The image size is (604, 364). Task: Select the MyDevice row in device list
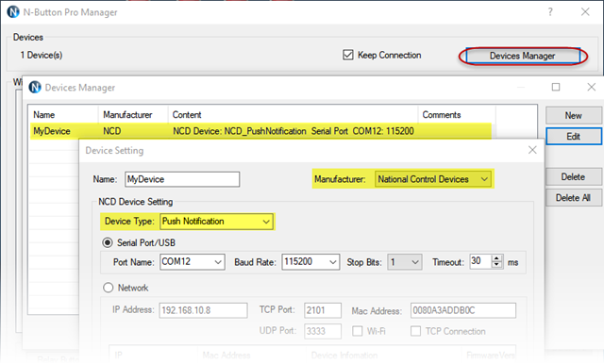click(x=260, y=131)
